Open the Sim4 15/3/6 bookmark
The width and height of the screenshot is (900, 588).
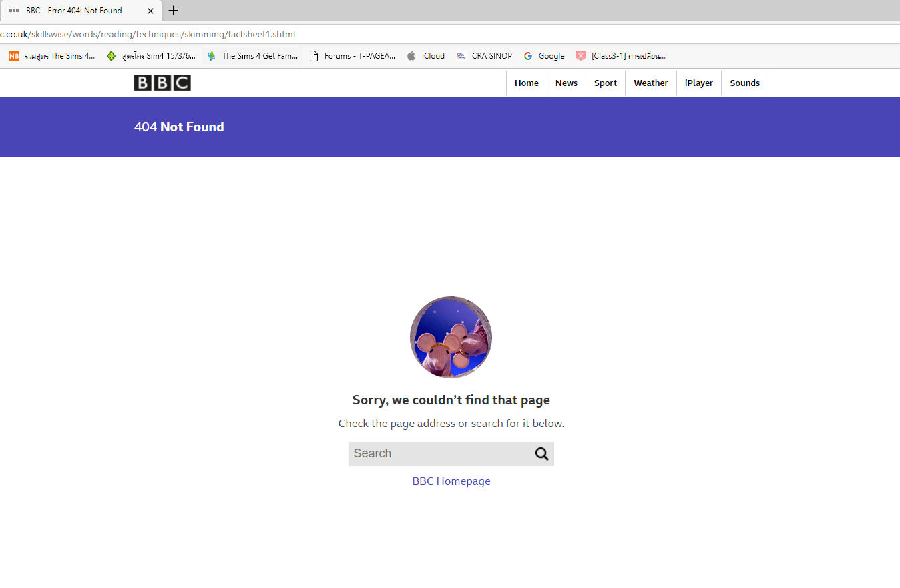[151, 56]
